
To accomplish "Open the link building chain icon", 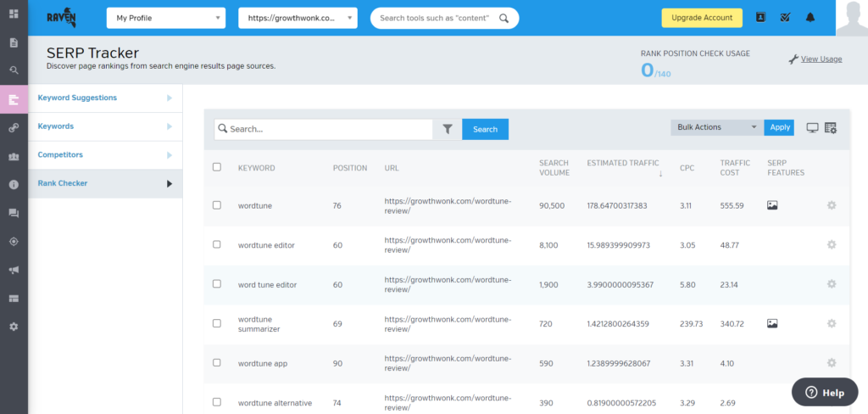I will tap(14, 128).
